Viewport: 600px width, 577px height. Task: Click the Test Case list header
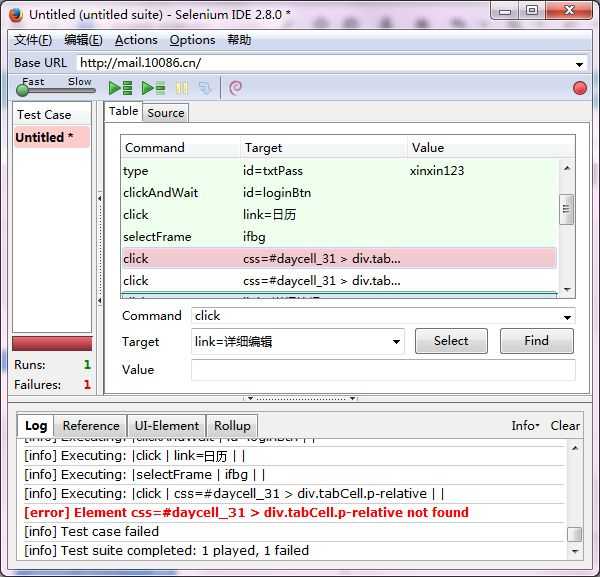52,114
